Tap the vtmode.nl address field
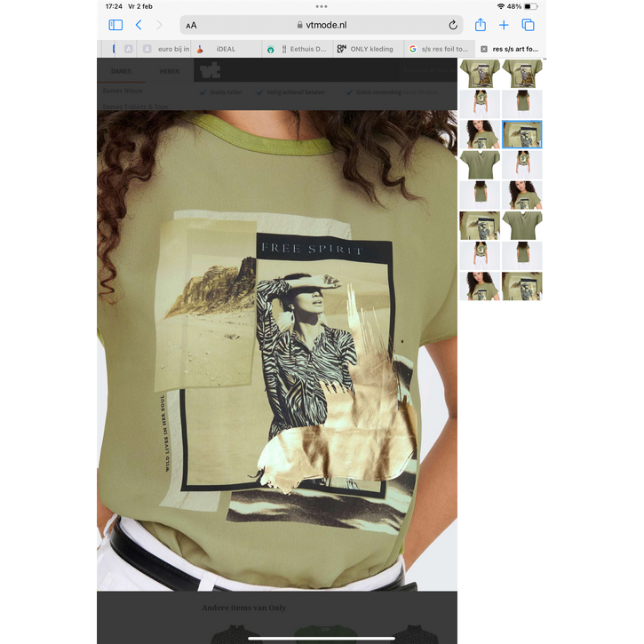The width and height of the screenshot is (644, 644). 322,25
